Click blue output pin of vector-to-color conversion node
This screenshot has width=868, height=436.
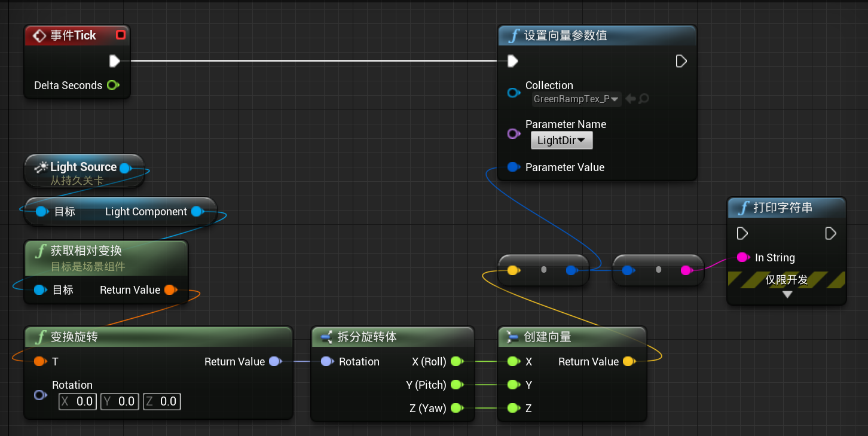[x=572, y=270]
